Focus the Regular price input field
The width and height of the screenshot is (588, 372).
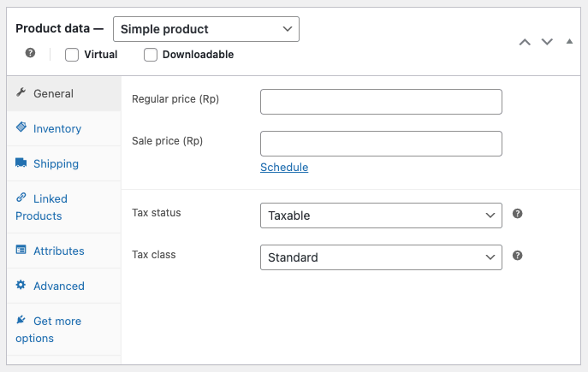tap(381, 102)
